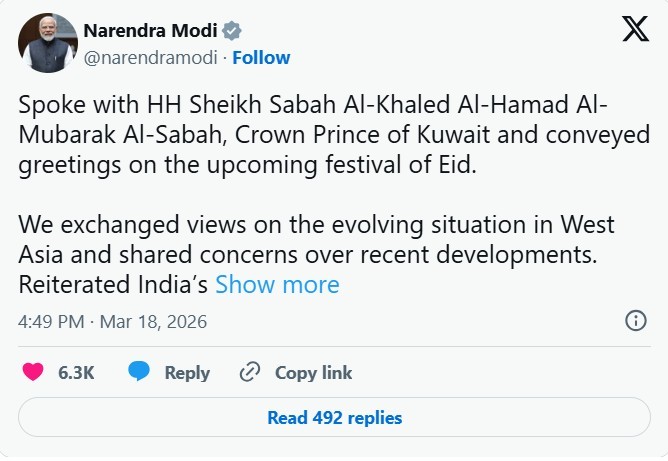Click the chain link icon
The image size is (668, 461).
250,373
